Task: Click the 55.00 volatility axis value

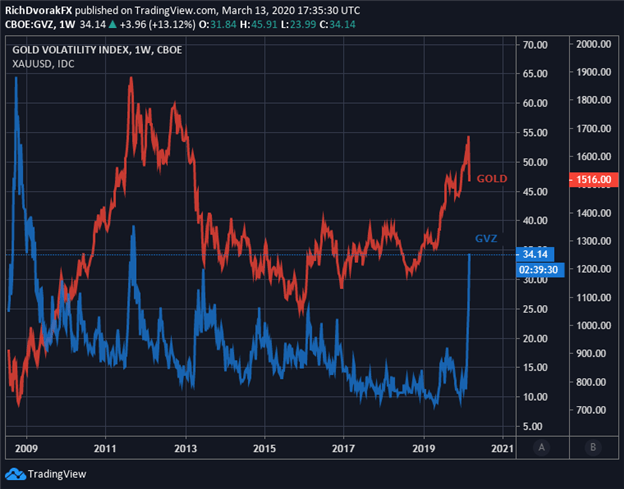Action: 535,133
